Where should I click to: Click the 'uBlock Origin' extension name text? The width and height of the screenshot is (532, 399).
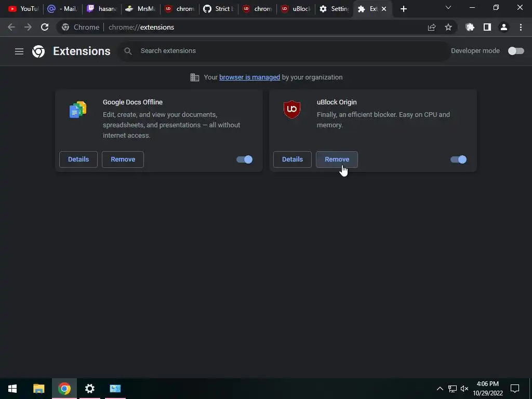tap(337, 102)
